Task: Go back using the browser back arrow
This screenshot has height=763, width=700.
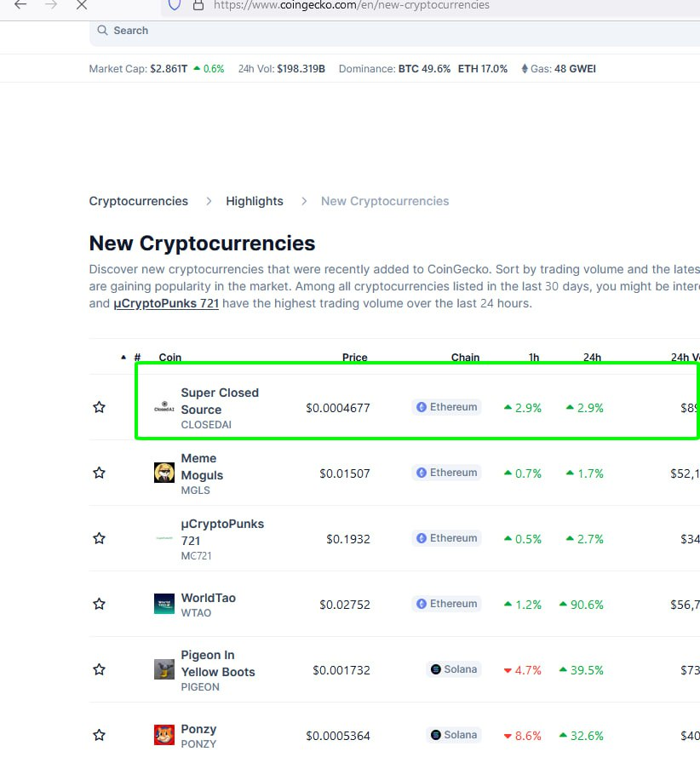Action: (20, 5)
